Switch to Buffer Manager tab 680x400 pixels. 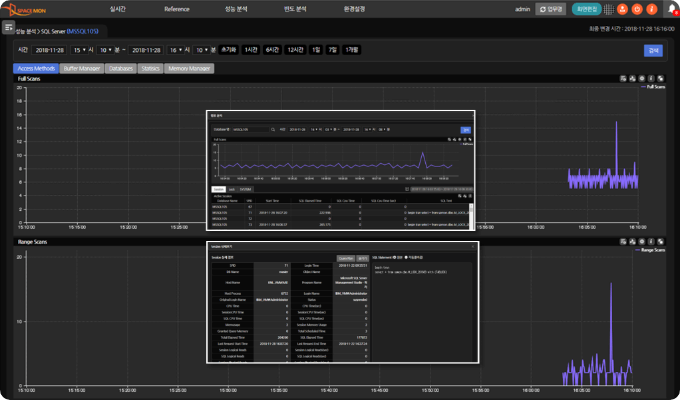(82, 69)
